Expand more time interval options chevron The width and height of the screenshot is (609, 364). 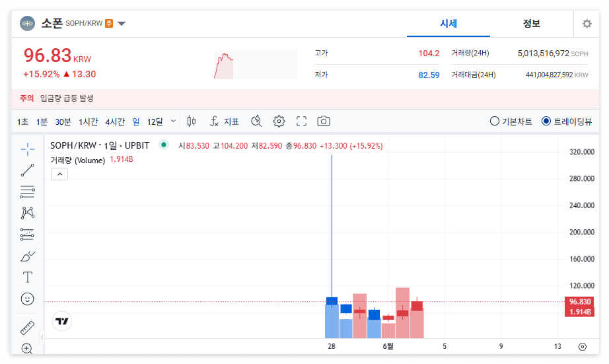tap(173, 121)
